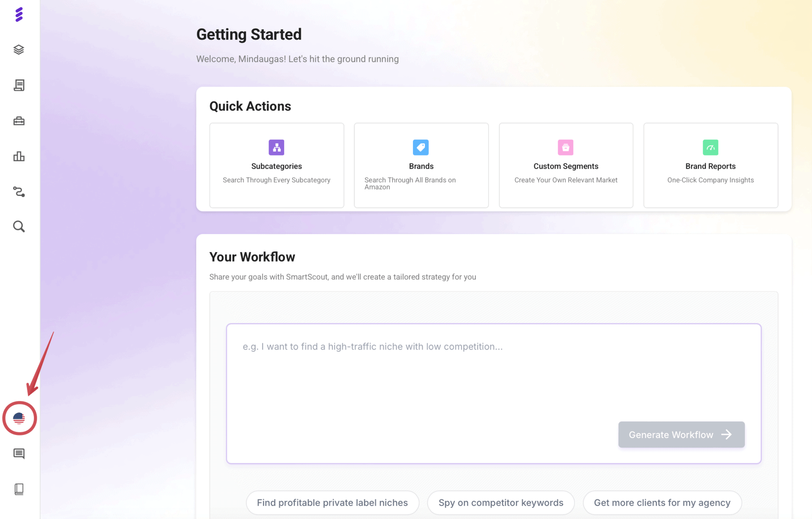Screen dimensions: 812x519
Task: Click the purple Subcategories hierarchy icon
Action: pyautogui.click(x=276, y=147)
